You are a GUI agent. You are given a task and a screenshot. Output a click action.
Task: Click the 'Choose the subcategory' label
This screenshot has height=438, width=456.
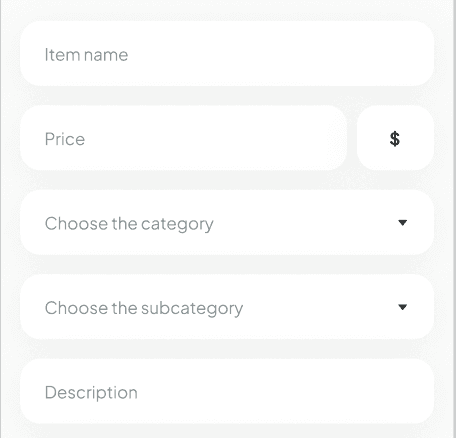coord(144,308)
